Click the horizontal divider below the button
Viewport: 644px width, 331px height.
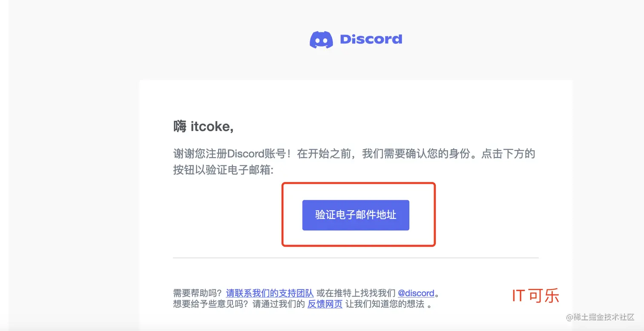click(x=356, y=258)
